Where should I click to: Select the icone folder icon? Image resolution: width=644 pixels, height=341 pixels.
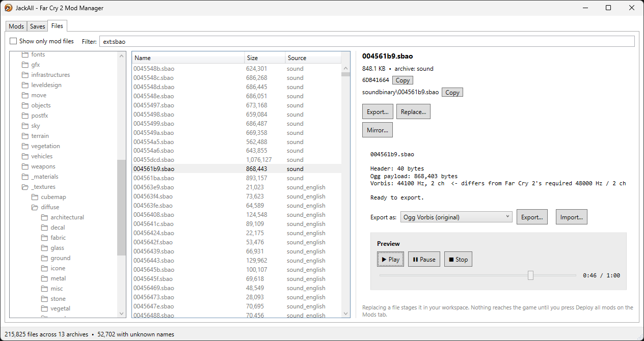44,268
